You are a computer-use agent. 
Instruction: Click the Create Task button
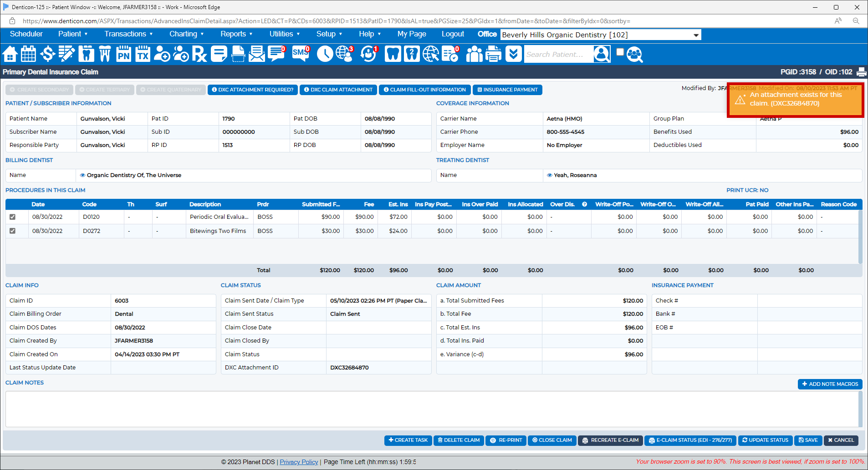[408, 440]
